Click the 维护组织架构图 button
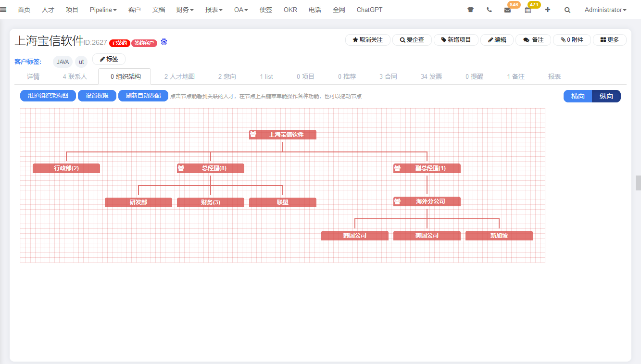Image resolution: width=641 pixels, height=364 pixels. (x=48, y=96)
